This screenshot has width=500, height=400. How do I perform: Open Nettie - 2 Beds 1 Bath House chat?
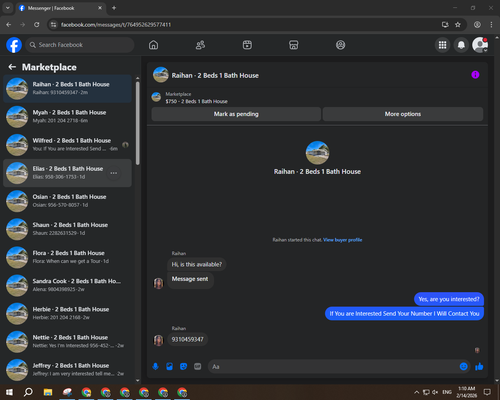[x=68, y=342]
